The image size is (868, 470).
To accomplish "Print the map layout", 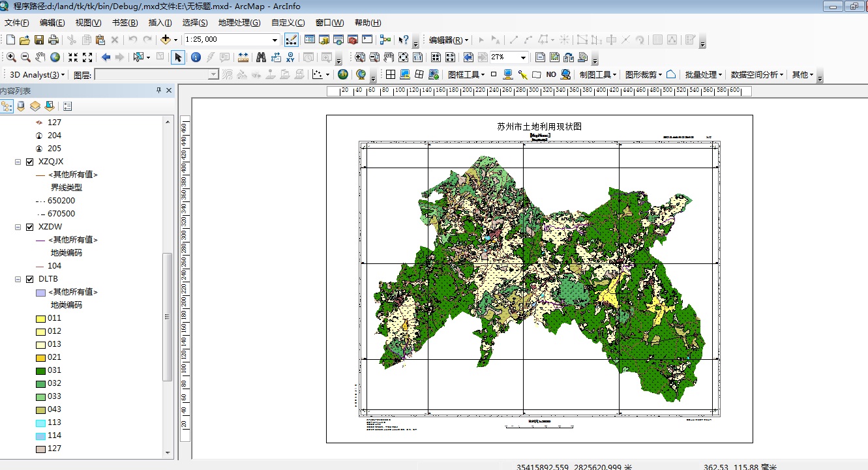I will (x=53, y=40).
